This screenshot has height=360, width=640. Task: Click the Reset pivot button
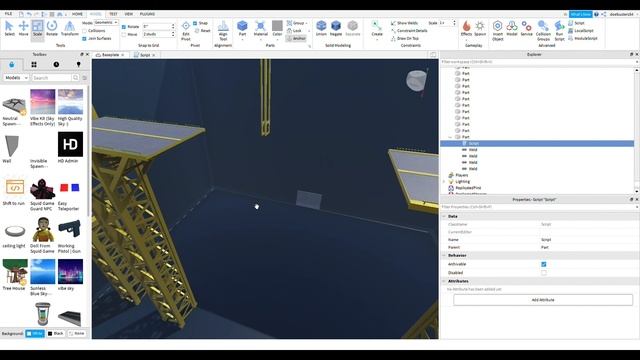[x=202, y=31]
